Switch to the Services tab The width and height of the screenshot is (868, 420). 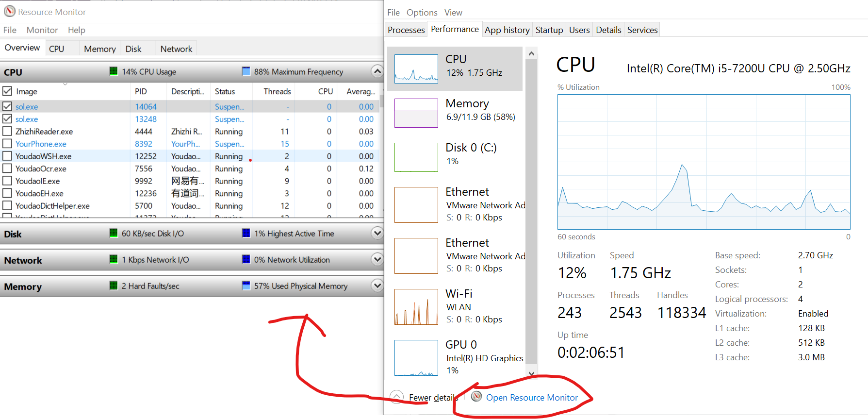(642, 30)
